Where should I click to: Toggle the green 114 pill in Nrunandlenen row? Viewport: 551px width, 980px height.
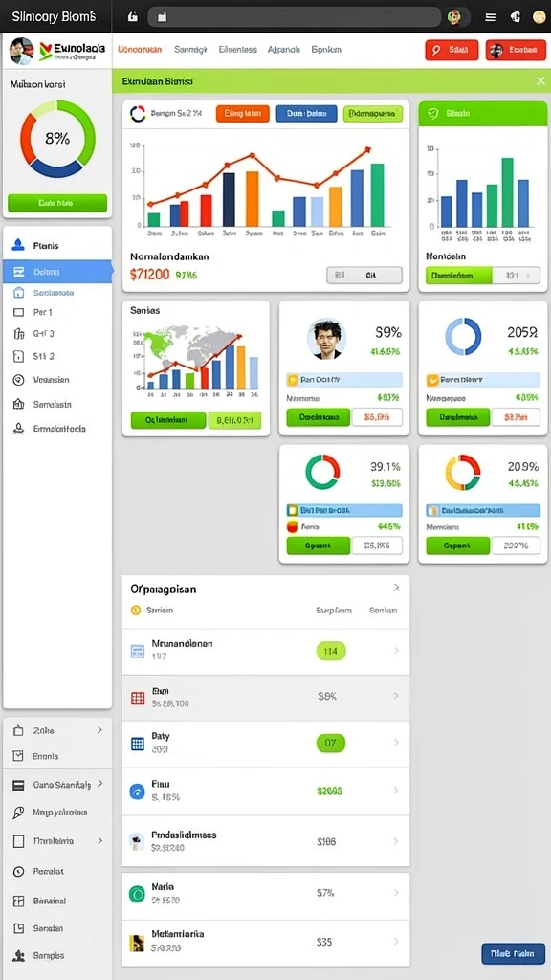click(x=331, y=651)
